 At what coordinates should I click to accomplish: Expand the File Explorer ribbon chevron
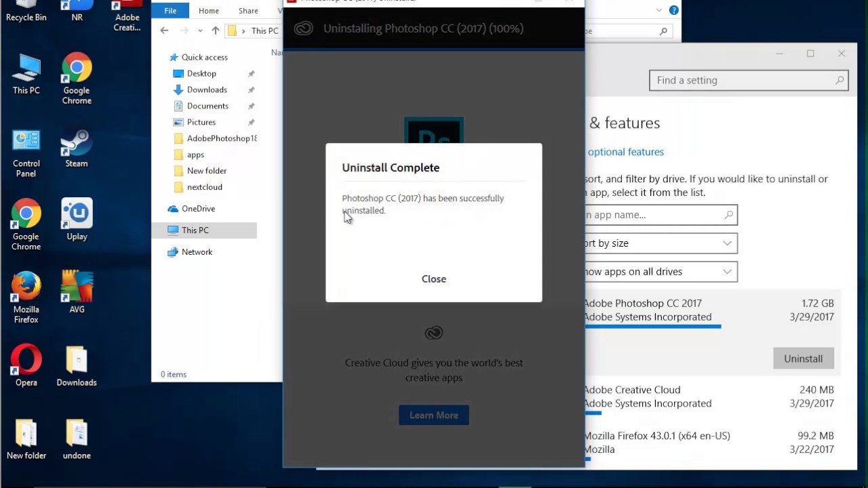tap(658, 10)
